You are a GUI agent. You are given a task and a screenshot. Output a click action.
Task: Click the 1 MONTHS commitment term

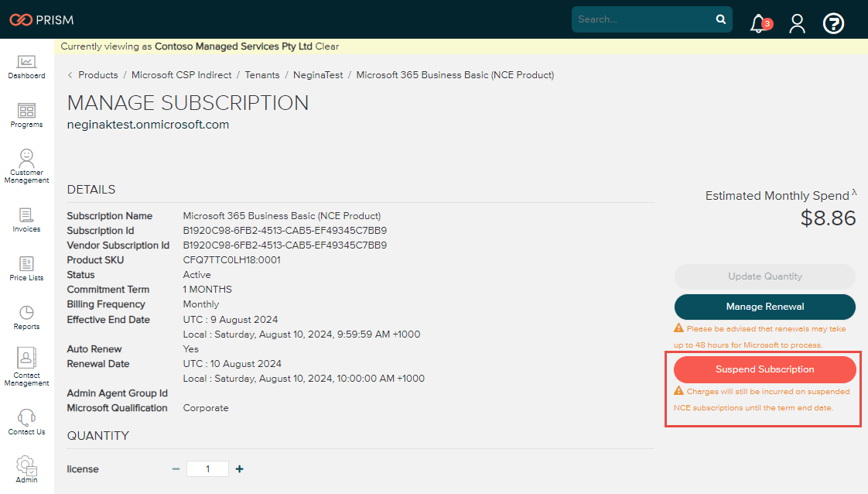pos(207,290)
